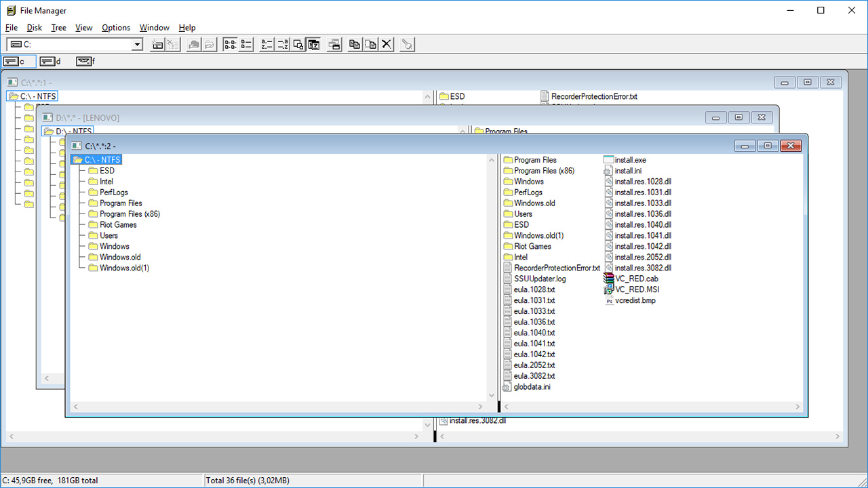Select the Riot Games folder in the tree
The width and height of the screenshot is (868, 488).
[119, 224]
